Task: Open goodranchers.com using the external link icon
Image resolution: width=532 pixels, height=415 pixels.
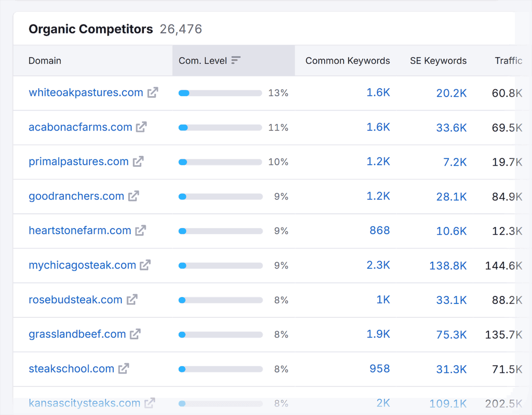Action: [x=134, y=196]
